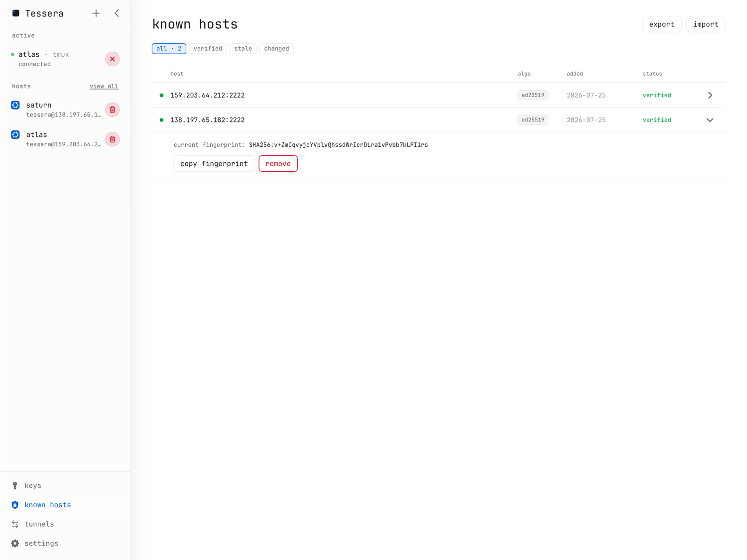Viewport: 747px width, 560px height.
Task: Filter known hosts by stale
Action: pyautogui.click(x=243, y=49)
